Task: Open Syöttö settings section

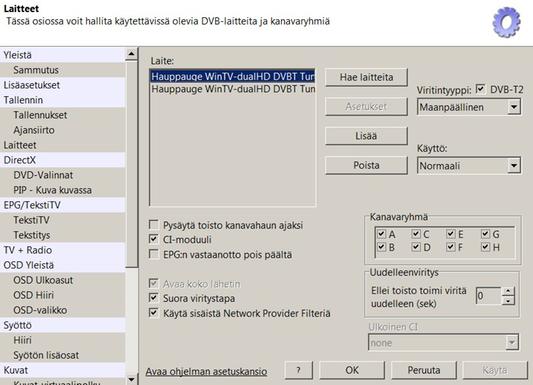Action: 63,325
